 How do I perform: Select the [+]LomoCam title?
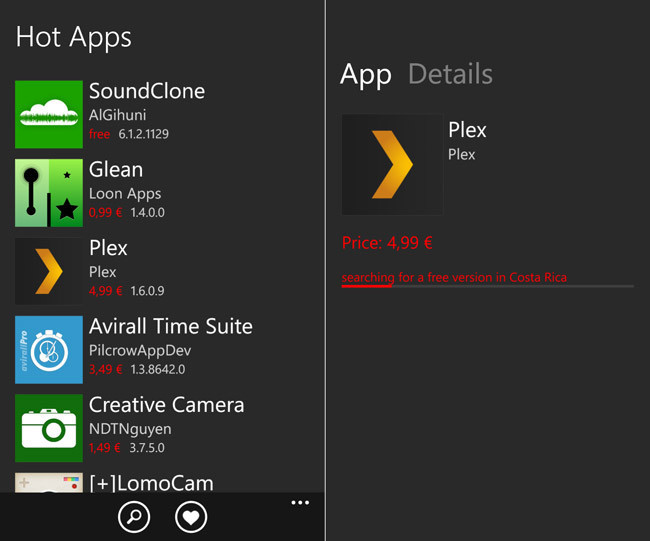click(152, 483)
